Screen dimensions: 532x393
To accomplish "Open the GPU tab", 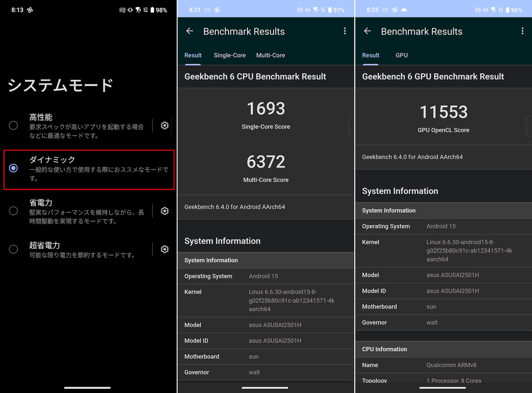I will (402, 55).
